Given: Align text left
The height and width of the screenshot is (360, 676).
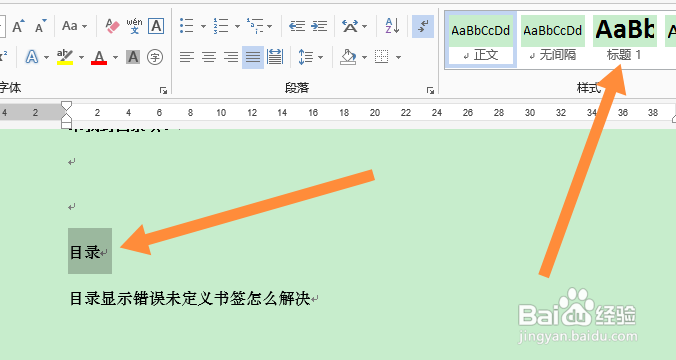Looking at the screenshot, I should pyautogui.click(x=187, y=57).
